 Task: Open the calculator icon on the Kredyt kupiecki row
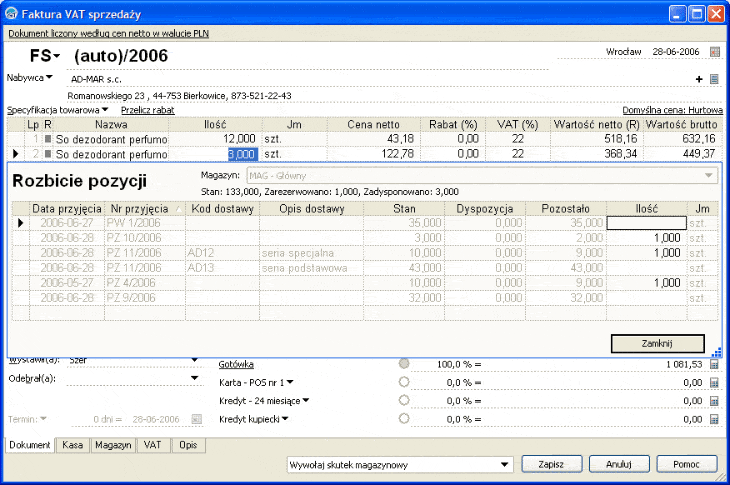point(714,419)
